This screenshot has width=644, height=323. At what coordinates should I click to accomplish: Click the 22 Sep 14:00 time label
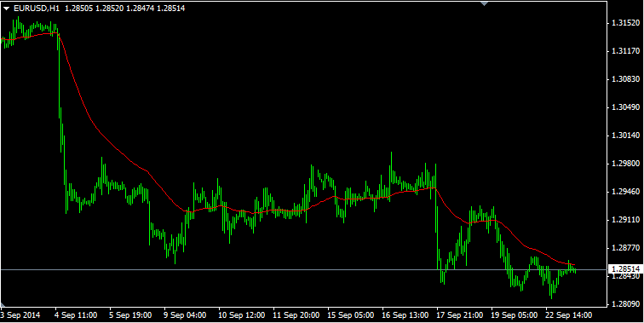point(569,315)
